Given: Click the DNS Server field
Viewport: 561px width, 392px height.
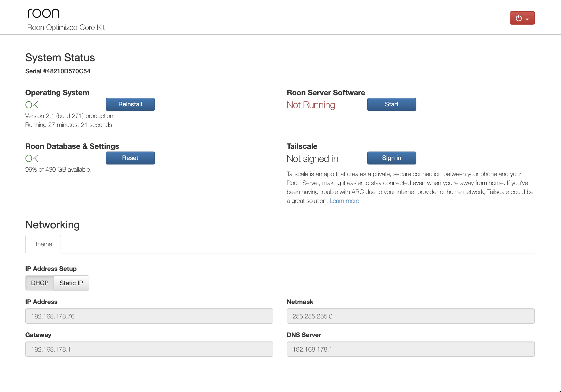Looking at the screenshot, I should point(411,349).
